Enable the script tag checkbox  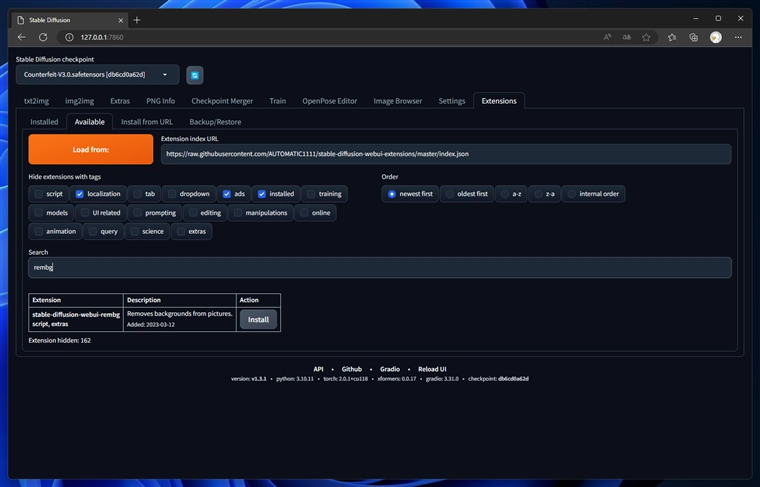[x=39, y=194]
